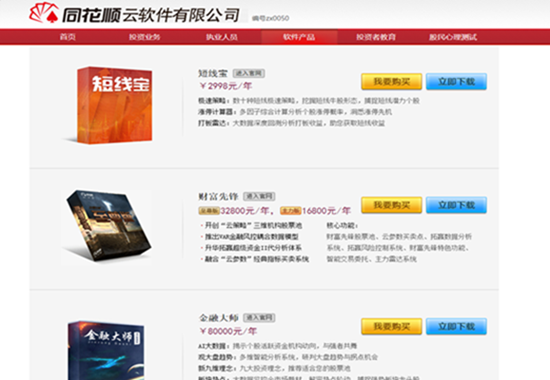Click the 核心功能 heading
The width and height of the screenshot is (550, 380).
point(342,226)
